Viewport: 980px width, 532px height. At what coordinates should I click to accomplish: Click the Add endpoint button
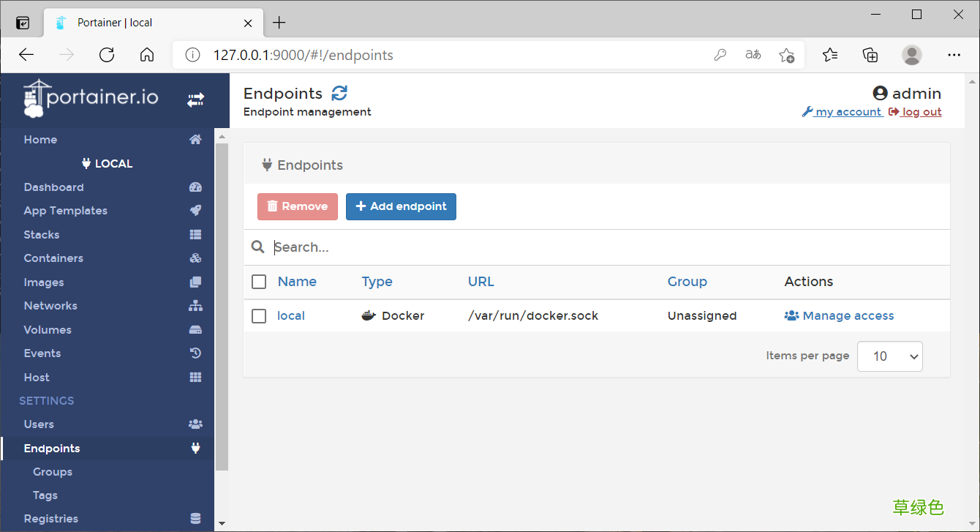click(401, 206)
